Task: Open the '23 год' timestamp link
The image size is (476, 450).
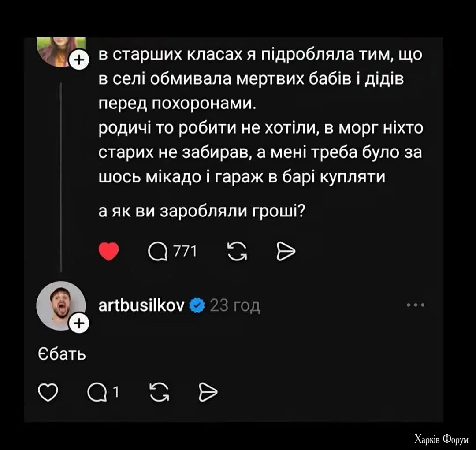Action: (235, 305)
